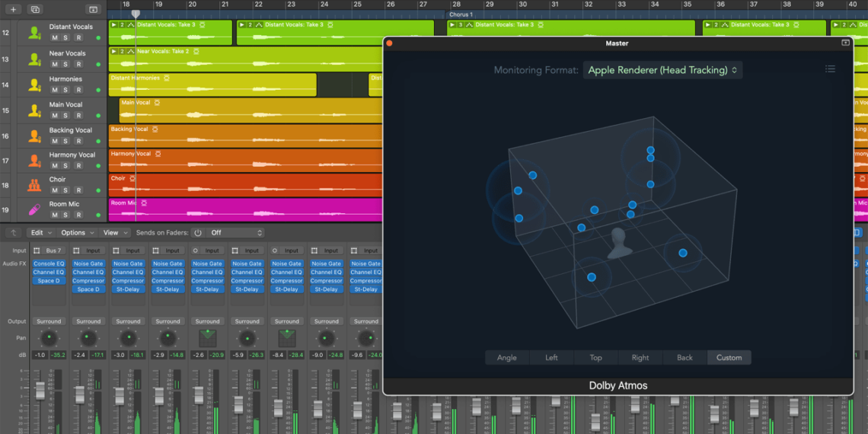Click loop icon on the Main Vocal region
Image resolution: width=868 pixels, height=434 pixels.
tap(157, 103)
